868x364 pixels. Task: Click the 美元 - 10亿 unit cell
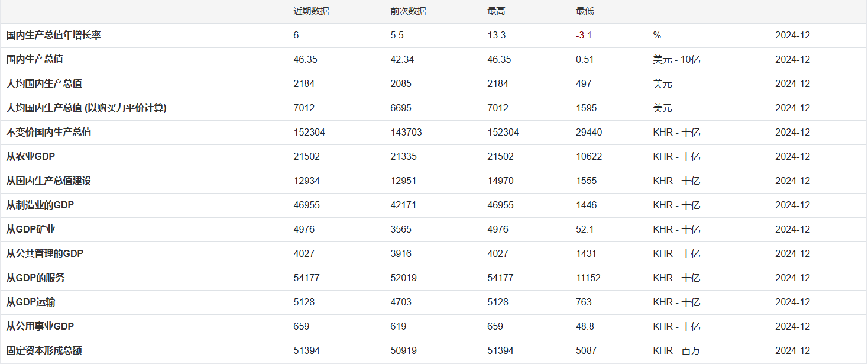tap(676, 60)
